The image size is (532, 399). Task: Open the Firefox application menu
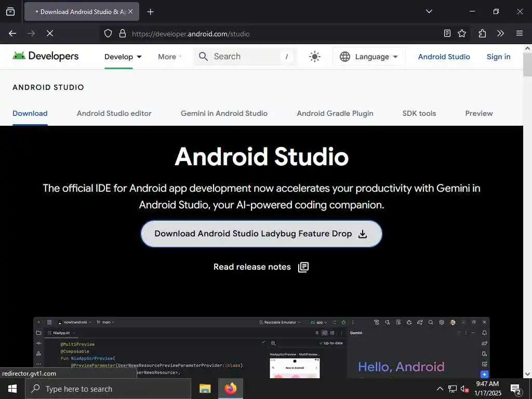pos(519,33)
